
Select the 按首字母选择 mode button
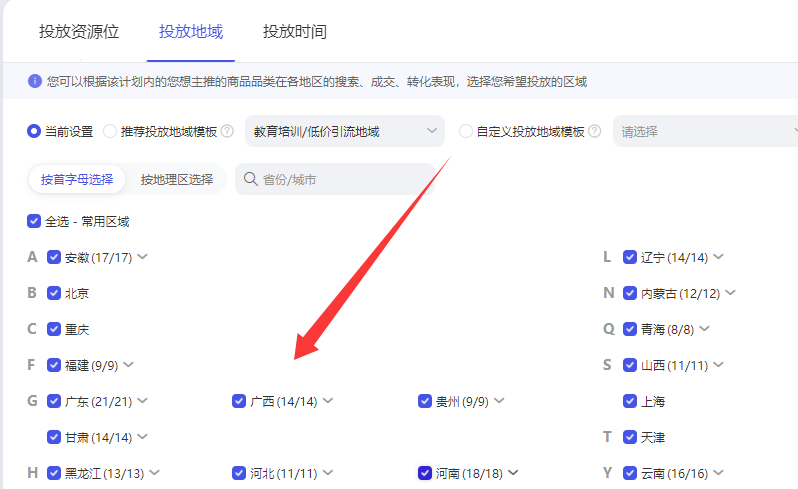pos(77,180)
